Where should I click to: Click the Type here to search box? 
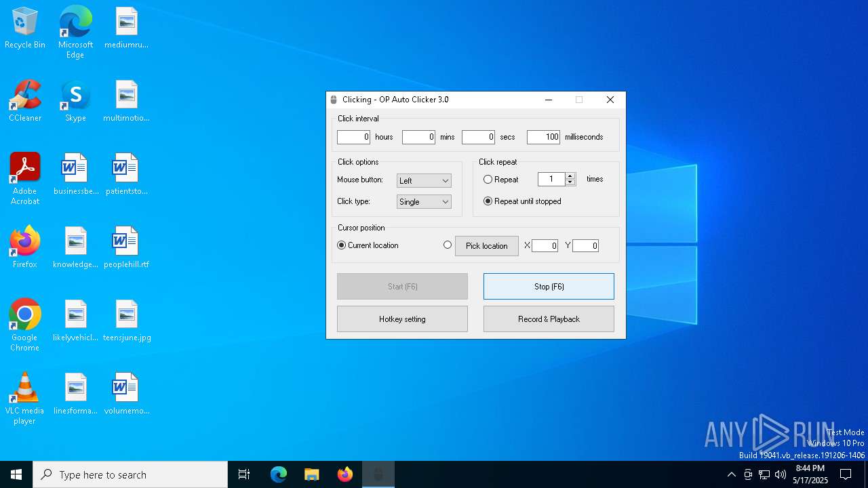click(x=130, y=474)
